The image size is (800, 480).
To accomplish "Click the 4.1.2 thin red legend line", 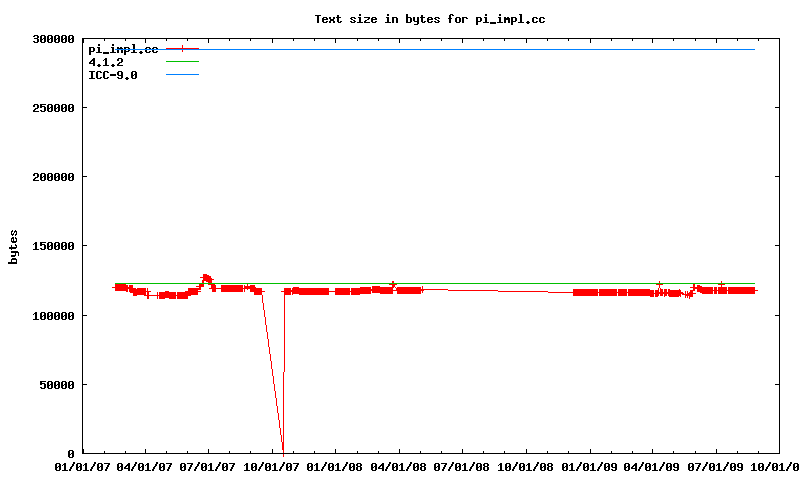I will [182, 62].
